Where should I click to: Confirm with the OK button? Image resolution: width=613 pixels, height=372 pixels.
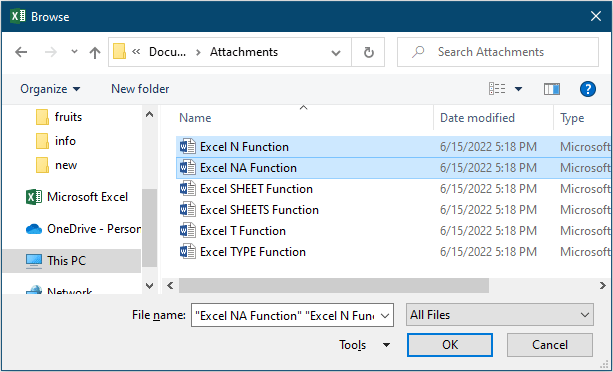(x=450, y=345)
